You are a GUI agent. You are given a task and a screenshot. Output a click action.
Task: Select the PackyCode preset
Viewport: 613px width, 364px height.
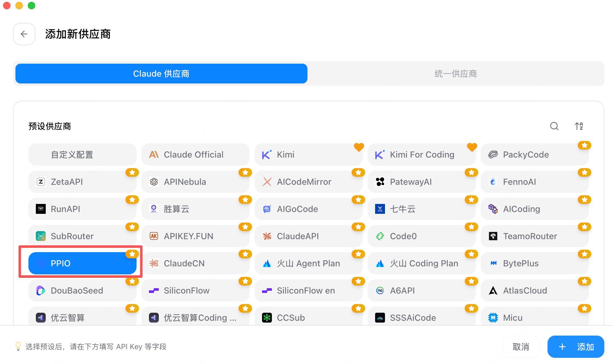535,154
